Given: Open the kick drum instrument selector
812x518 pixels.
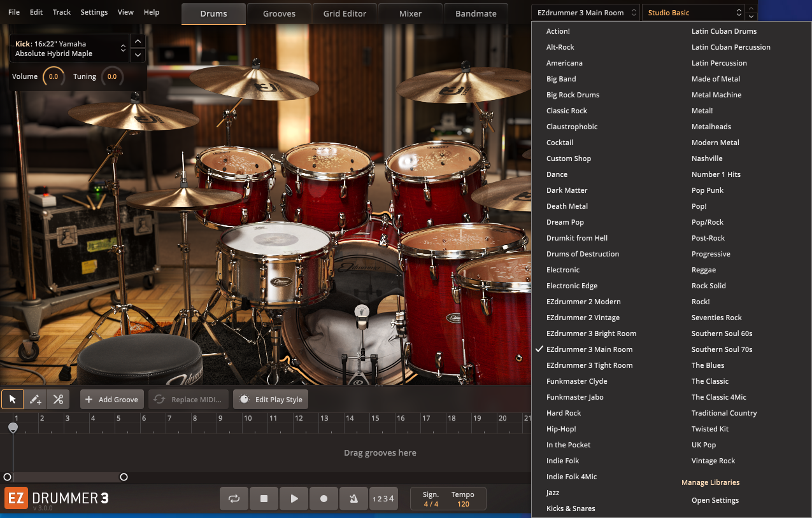Looking at the screenshot, I should click(x=69, y=48).
